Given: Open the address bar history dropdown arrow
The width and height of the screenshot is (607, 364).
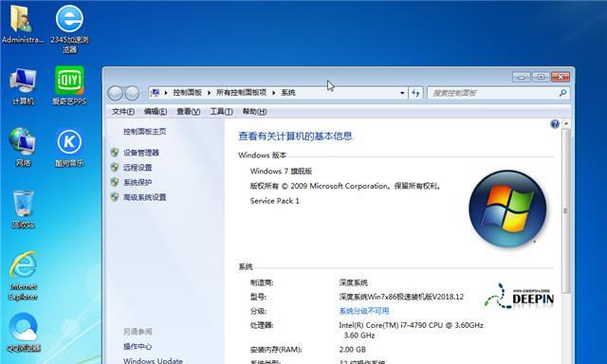Looking at the screenshot, I should click(402, 93).
